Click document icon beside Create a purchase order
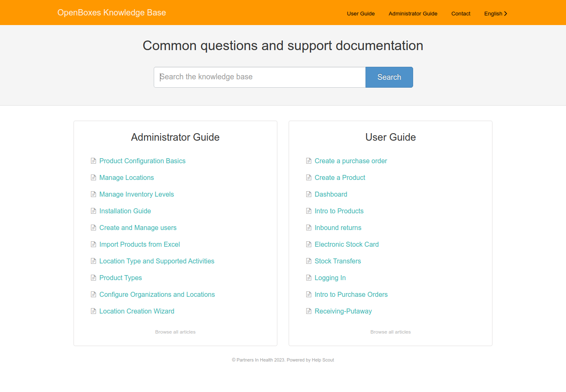This screenshot has height=392, width=566. pyautogui.click(x=309, y=161)
